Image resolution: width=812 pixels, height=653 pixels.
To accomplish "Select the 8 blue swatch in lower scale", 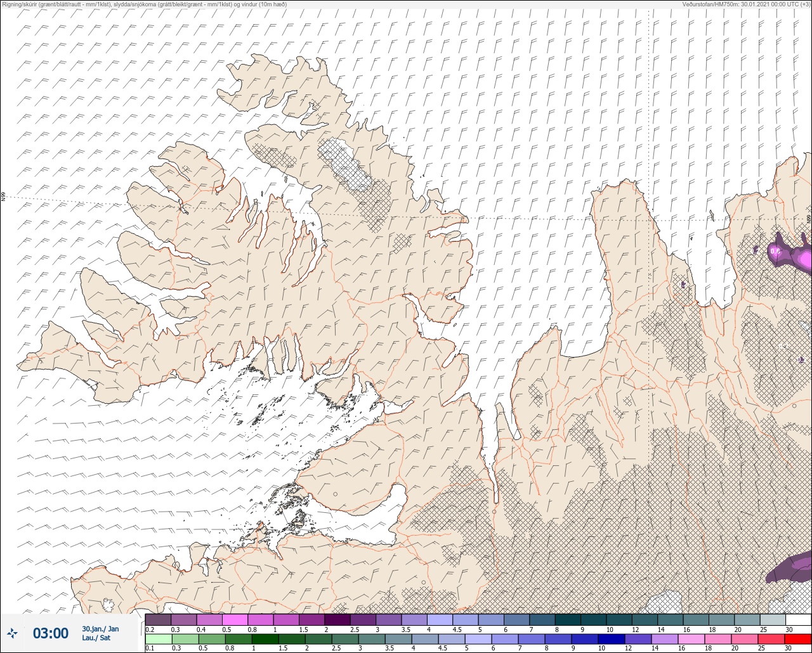I will click(x=558, y=638).
